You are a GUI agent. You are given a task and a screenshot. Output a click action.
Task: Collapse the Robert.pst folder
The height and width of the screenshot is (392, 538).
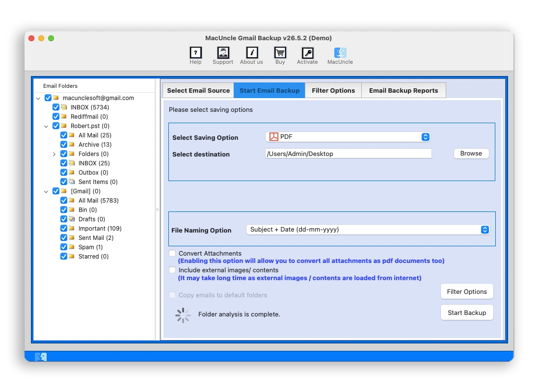click(46, 126)
